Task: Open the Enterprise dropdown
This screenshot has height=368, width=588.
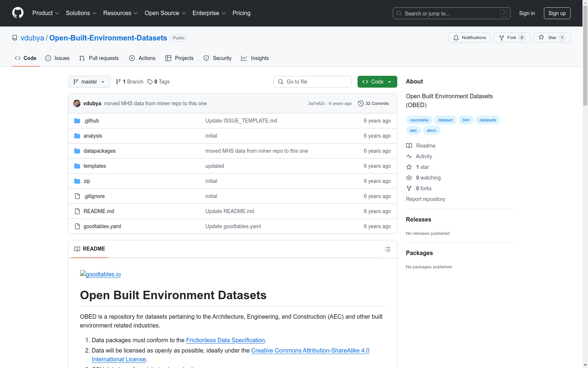Action: point(209,13)
